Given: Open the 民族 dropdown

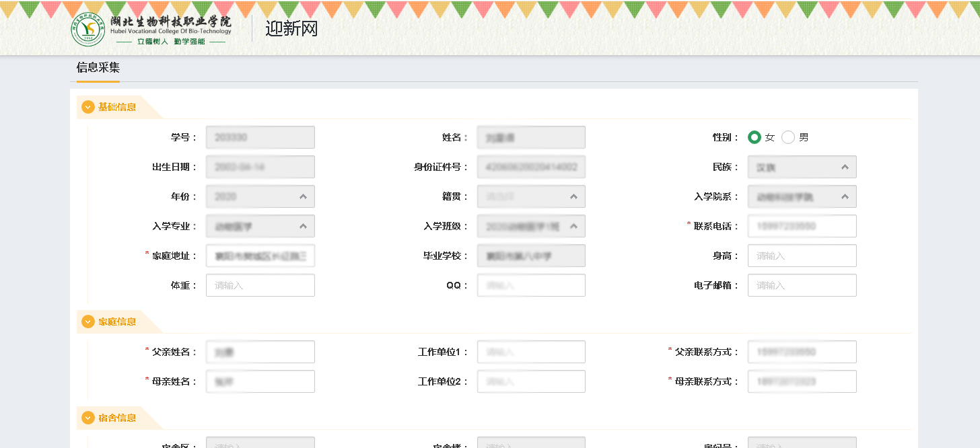Looking at the screenshot, I should pyautogui.click(x=802, y=167).
